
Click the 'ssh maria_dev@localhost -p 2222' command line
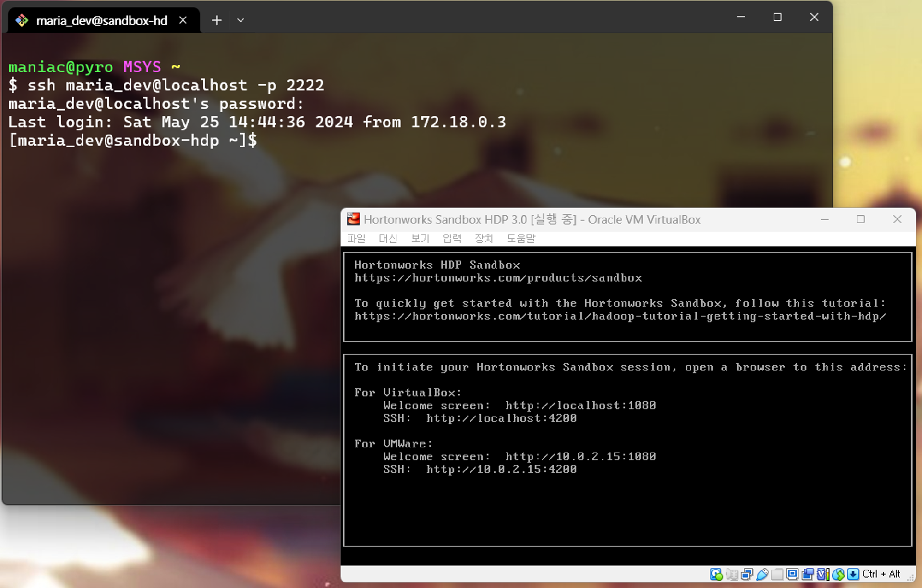pos(176,85)
